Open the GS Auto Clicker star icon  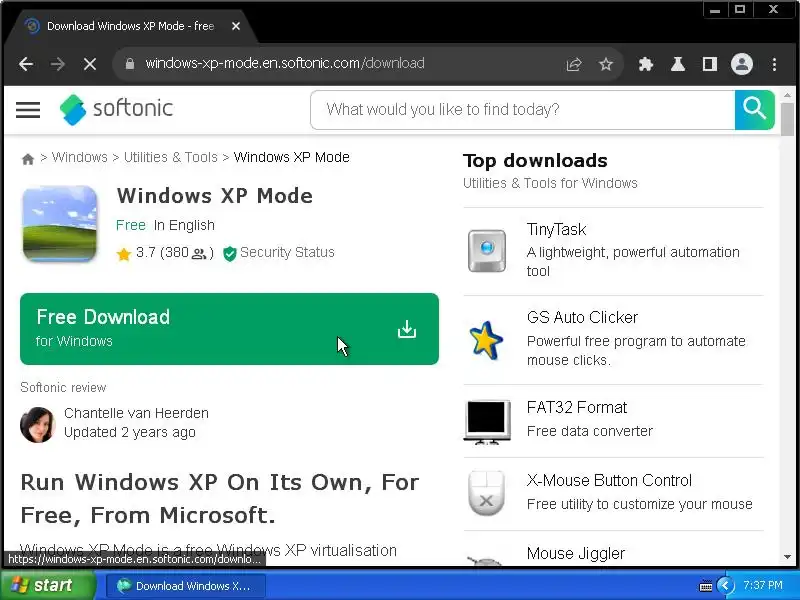pyautogui.click(x=486, y=340)
